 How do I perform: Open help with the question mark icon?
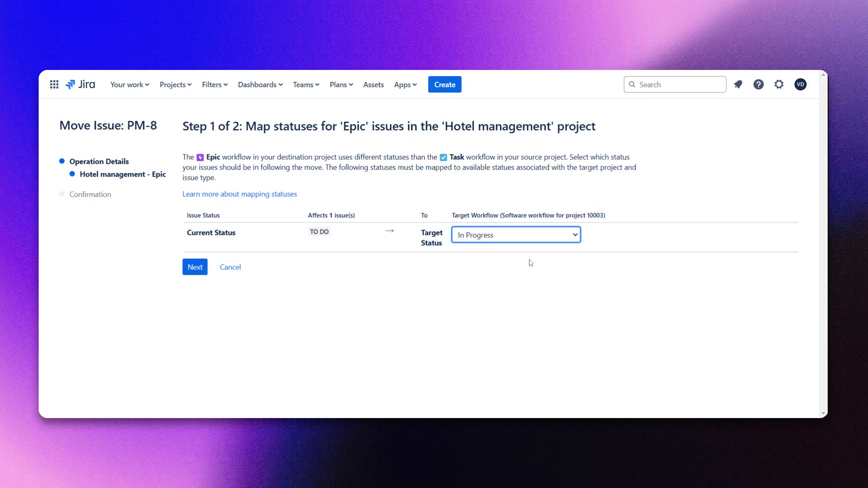pyautogui.click(x=759, y=84)
